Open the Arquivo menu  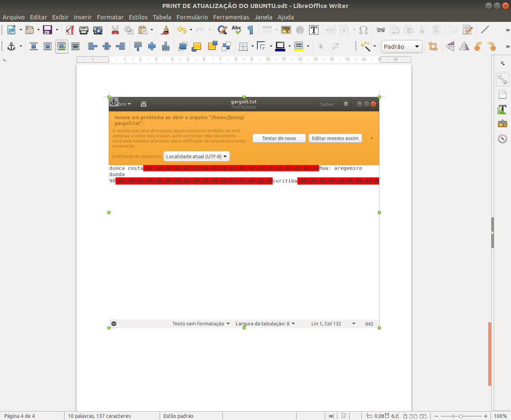pos(14,17)
